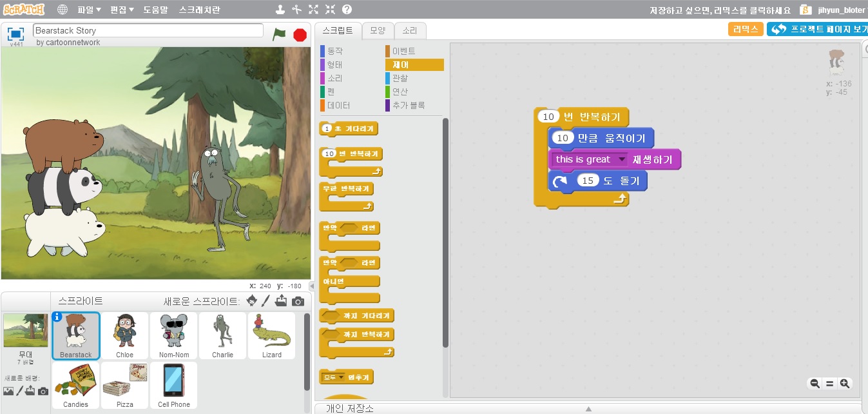This screenshot has width=868, height=414.
Task: Click 스크래치란 in the menu bar
Action: pyautogui.click(x=199, y=10)
